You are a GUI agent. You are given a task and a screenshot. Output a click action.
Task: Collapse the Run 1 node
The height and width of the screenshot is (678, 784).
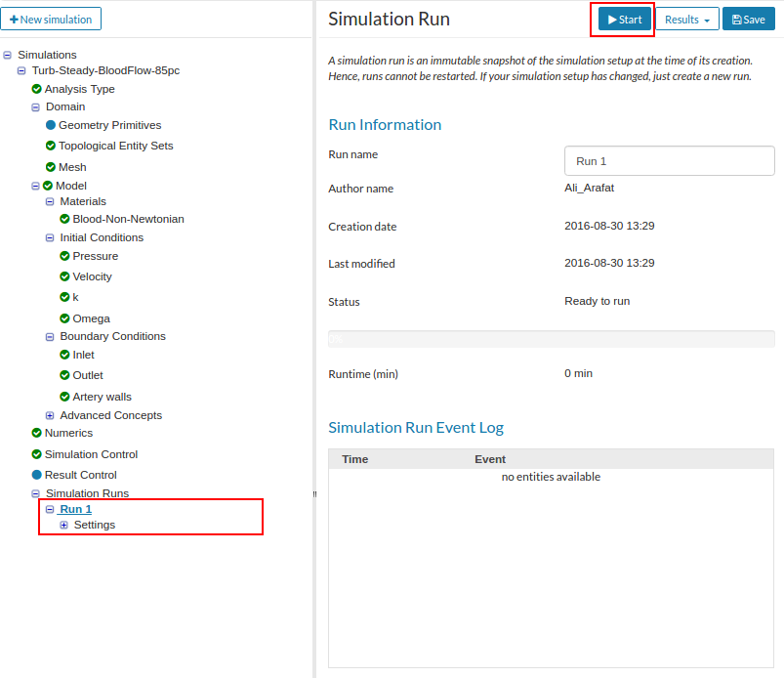[x=50, y=509]
